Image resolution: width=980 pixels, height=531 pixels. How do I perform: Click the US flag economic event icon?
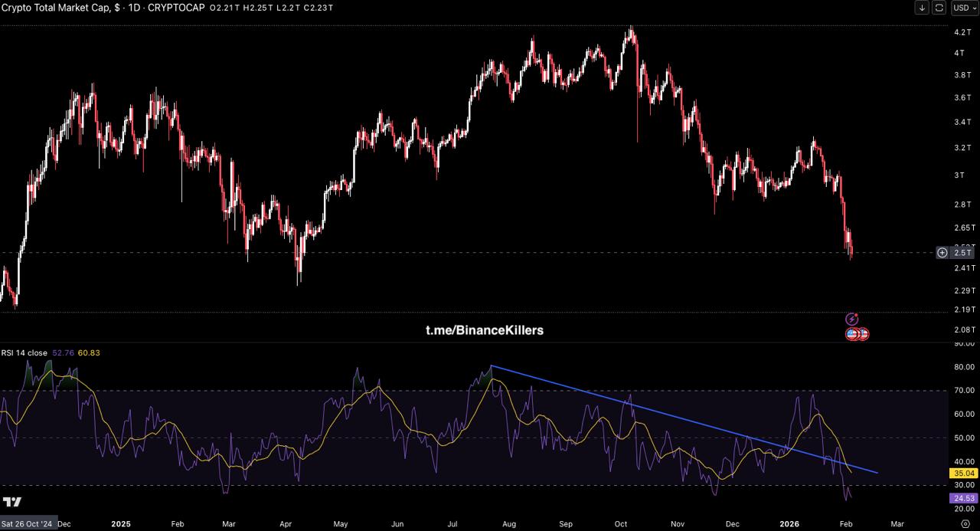(x=852, y=334)
